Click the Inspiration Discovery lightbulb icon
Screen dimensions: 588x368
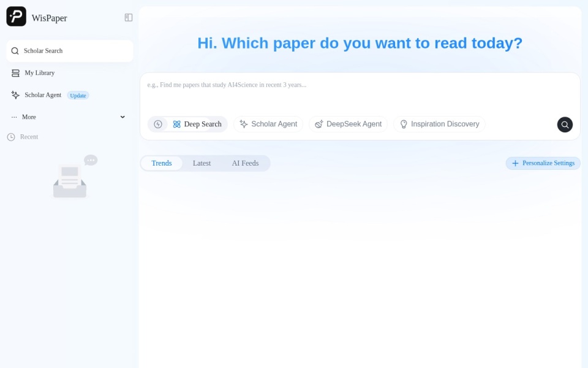404,125
